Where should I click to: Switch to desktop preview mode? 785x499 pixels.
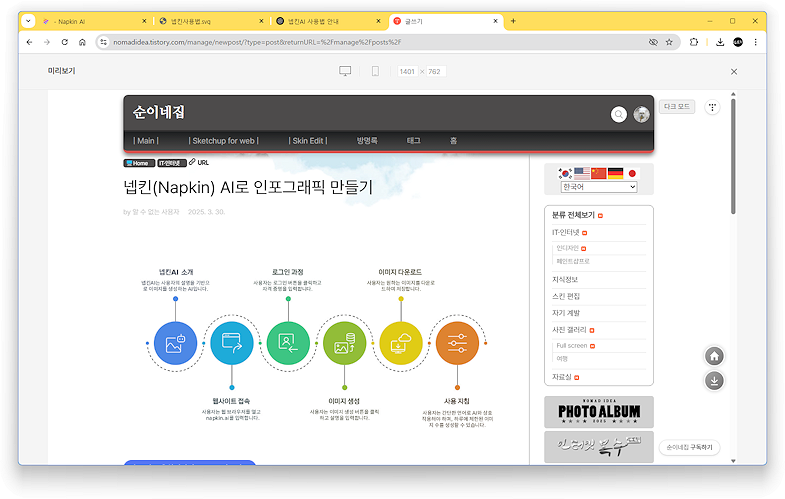click(x=345, y=71)
